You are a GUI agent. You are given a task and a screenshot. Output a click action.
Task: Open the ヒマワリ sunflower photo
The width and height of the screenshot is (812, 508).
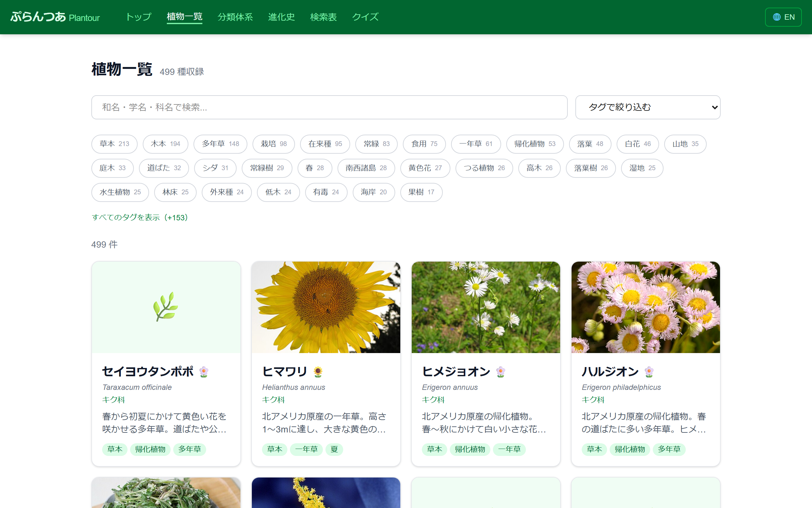pos(326,307)
